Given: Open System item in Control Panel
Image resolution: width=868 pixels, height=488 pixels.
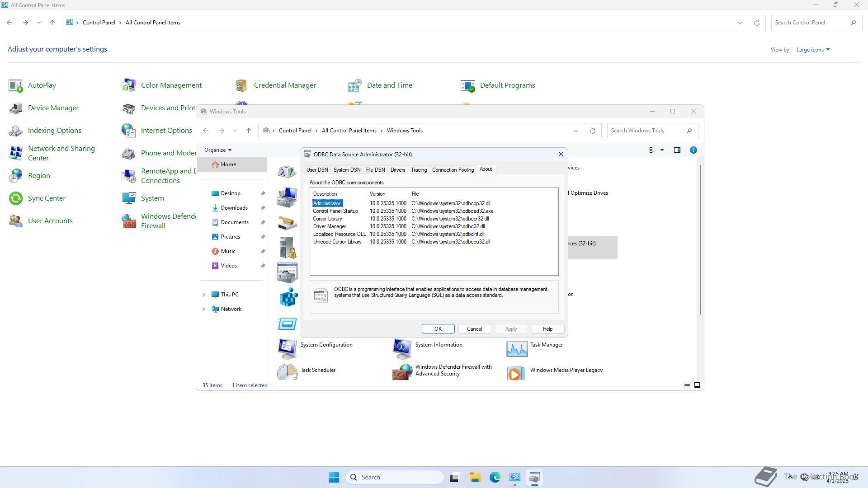Looking at the screenshot, I should pos(143,198).
